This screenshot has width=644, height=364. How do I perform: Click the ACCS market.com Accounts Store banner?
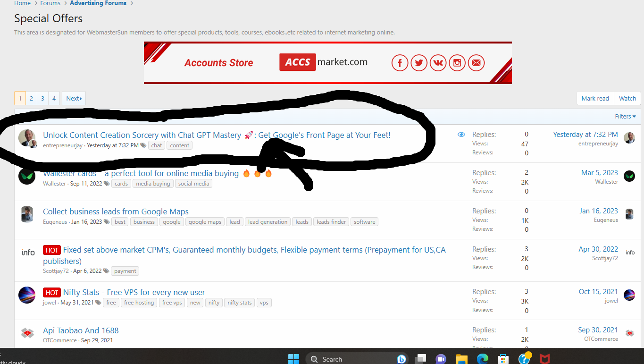(327, 63)
